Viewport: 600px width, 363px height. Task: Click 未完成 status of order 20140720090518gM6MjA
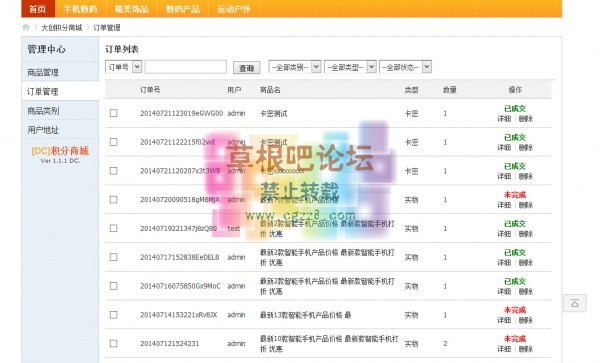tap(515, 195)
